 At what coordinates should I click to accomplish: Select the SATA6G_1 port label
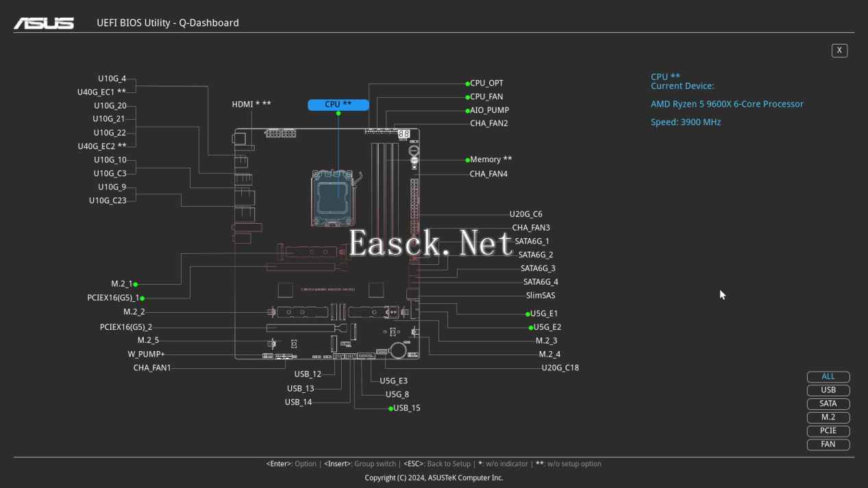(x=532, y=241)
